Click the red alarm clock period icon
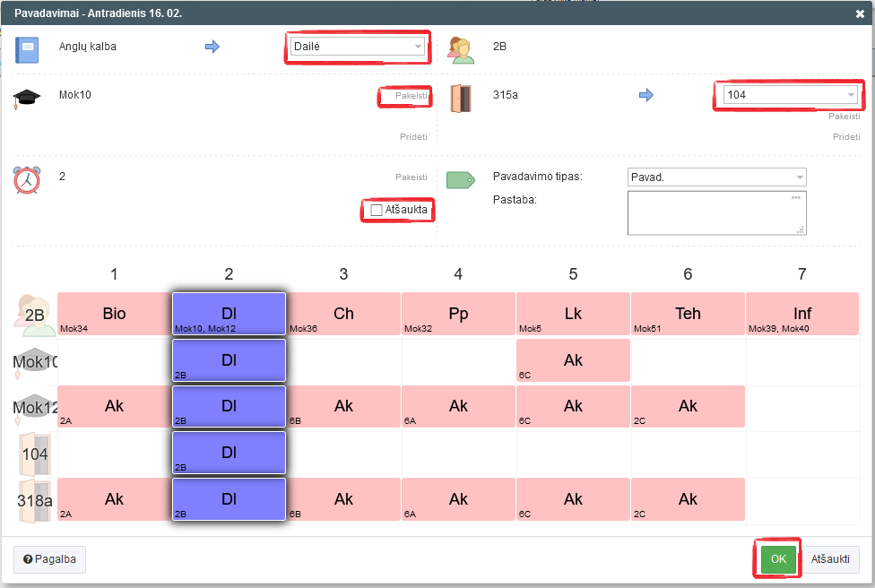This screenshot has height=588, width=875. [27, 179]
